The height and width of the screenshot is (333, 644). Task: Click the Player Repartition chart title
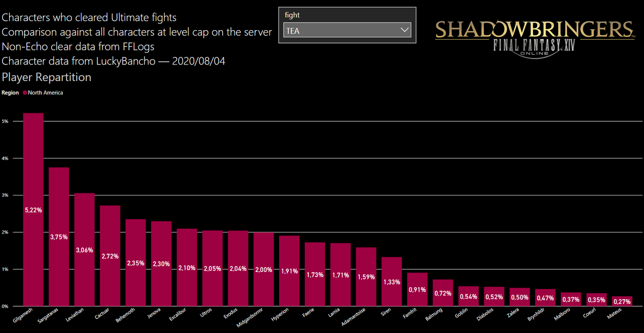click(x=47, y=77)
